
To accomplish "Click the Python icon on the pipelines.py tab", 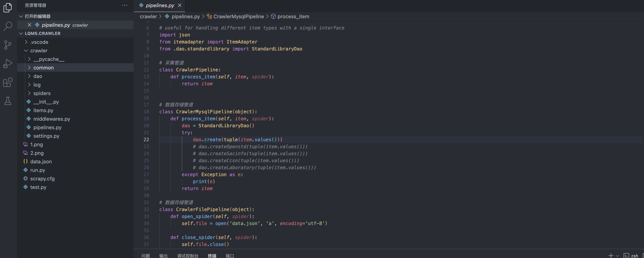I will pyautogui.click(x=141, y=5).
